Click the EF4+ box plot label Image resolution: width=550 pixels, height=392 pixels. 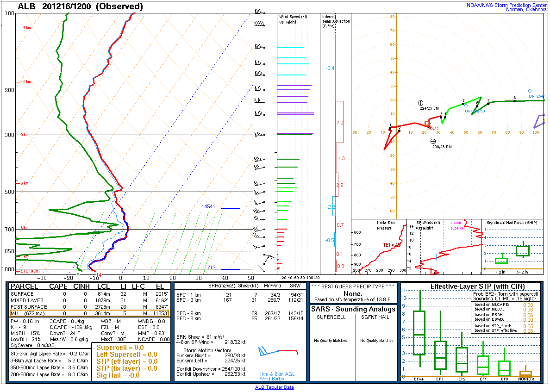click(419, 379)
